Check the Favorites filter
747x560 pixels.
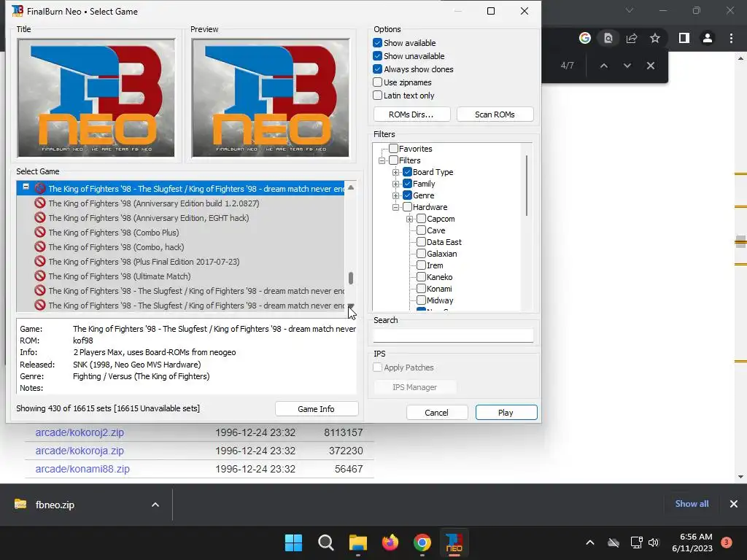click(x=393, y=149)
